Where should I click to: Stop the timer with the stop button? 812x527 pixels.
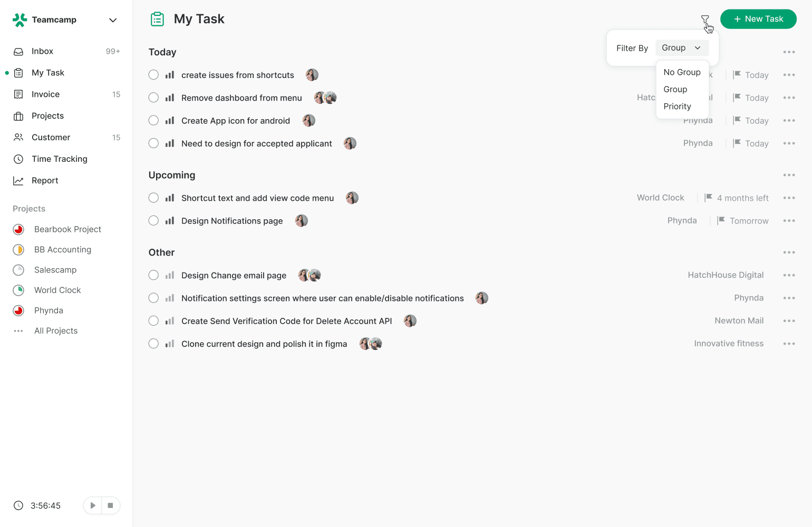[x=110, y=505]
